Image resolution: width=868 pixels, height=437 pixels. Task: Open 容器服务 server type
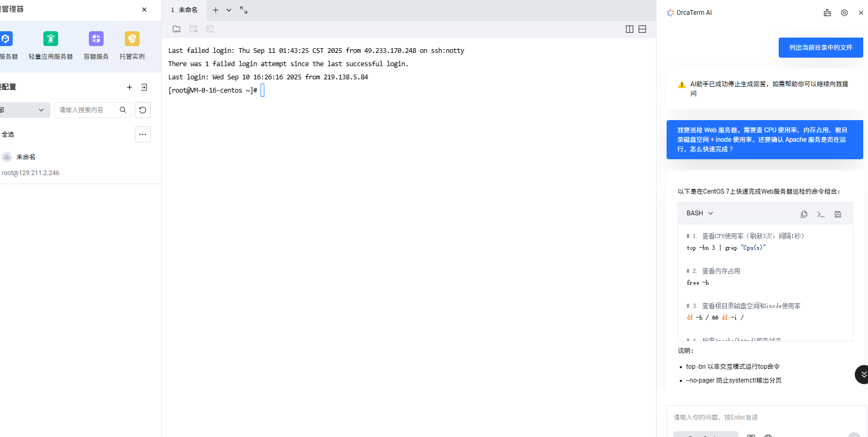pos(96,45)
